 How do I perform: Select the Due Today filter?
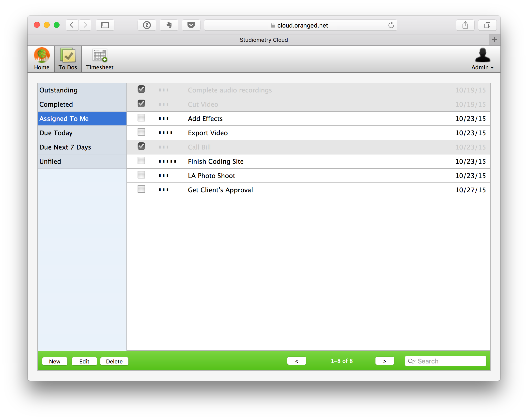82,133
